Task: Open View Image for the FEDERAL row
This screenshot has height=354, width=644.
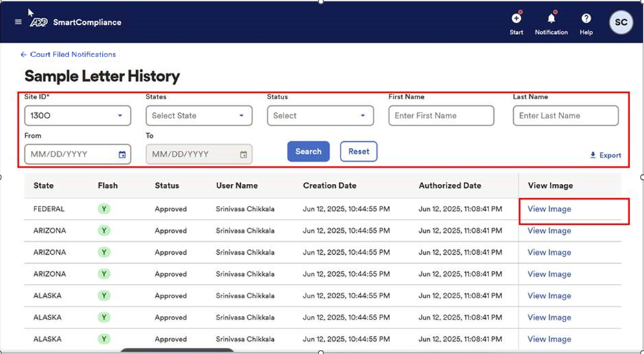Action: coord(549,209)
